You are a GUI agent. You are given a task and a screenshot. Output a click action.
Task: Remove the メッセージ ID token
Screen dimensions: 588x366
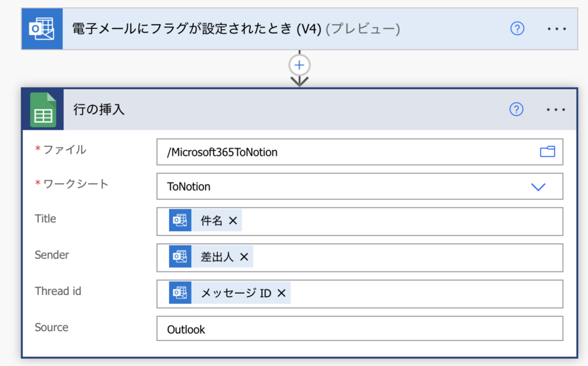[281, 293]
